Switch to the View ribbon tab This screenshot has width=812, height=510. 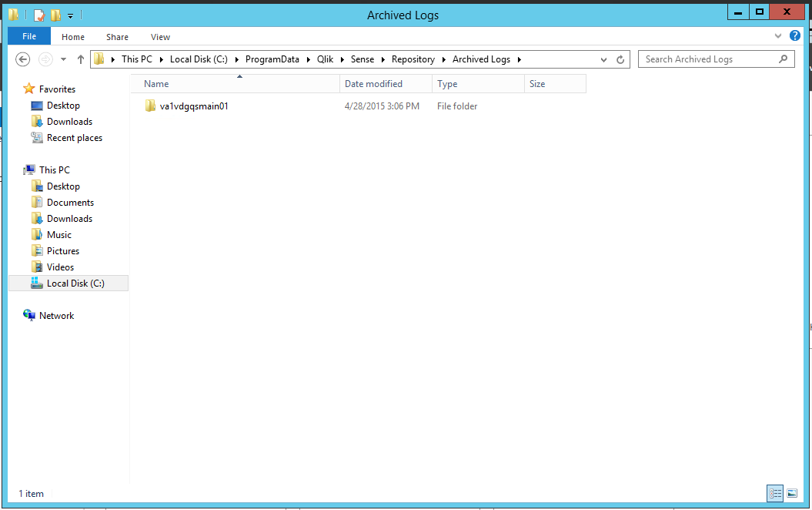point(160,37)
